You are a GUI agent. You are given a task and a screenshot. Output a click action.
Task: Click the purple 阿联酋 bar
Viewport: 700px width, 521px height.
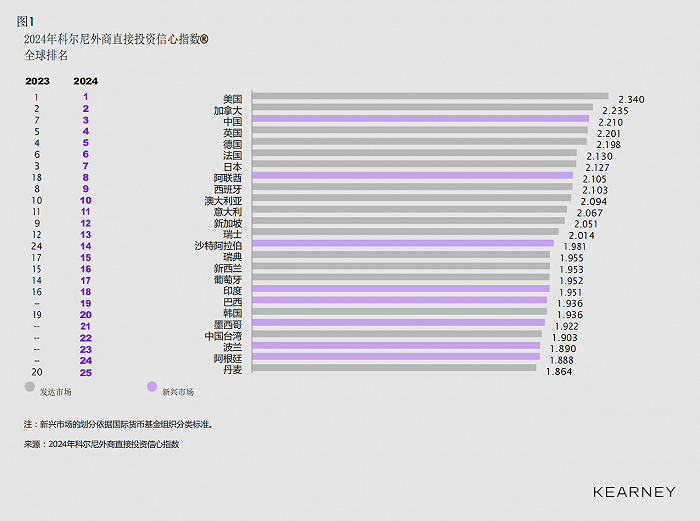coord(412,175)
